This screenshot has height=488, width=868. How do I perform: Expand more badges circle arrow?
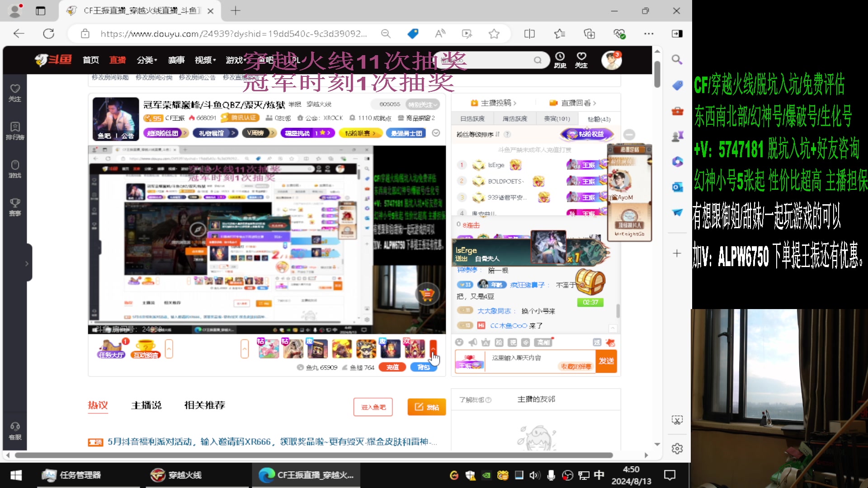pos(436,133)
